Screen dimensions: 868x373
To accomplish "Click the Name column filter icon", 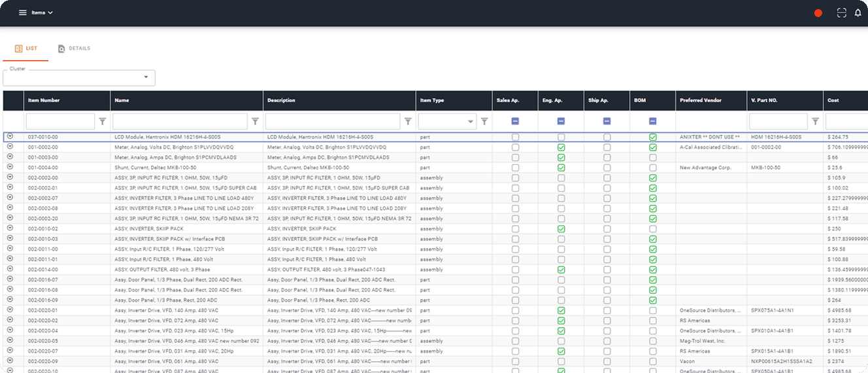I will [x=255, y=121].
